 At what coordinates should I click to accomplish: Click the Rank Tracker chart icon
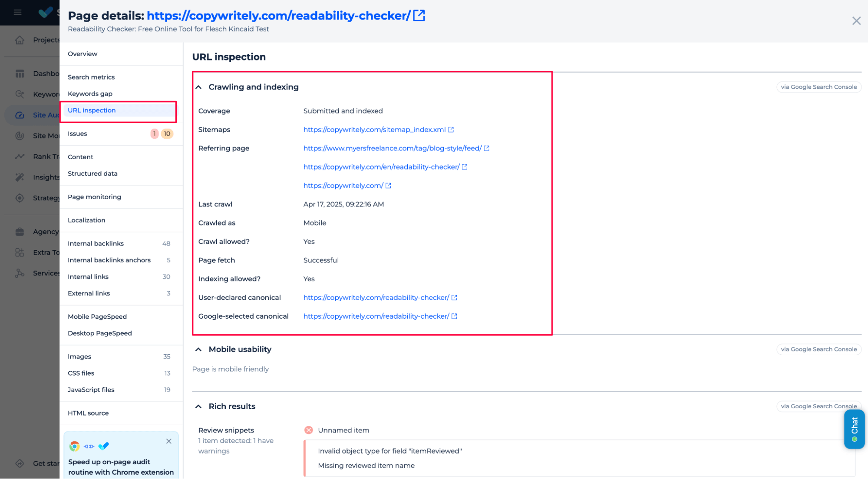coord(20,156)
